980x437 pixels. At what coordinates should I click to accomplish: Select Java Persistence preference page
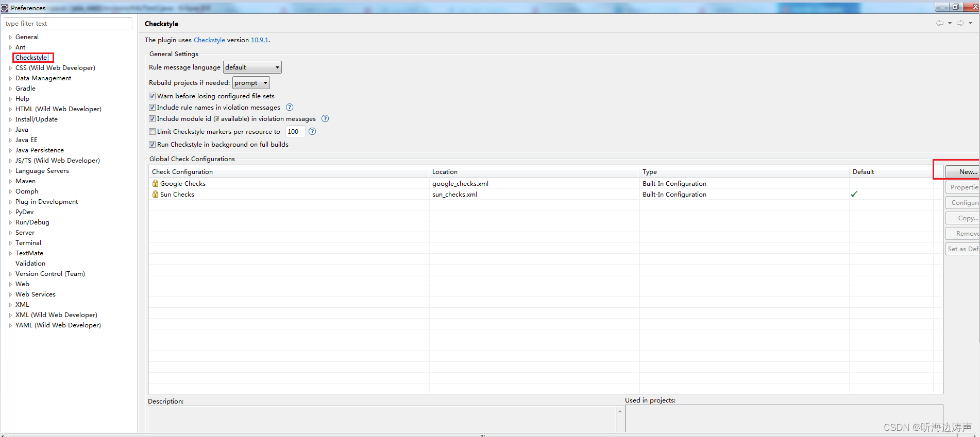point(40,150)
